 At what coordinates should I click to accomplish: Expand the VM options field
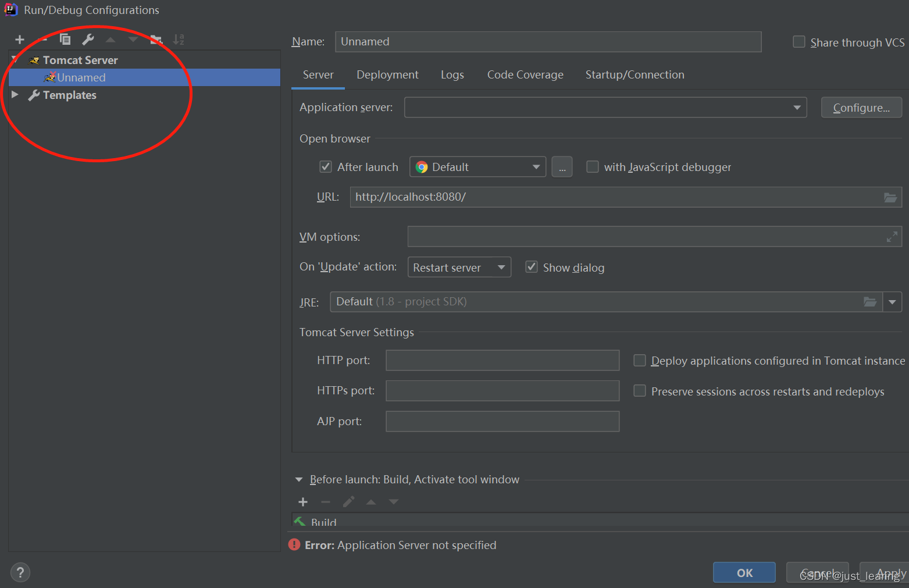click(x=892, y=237)
